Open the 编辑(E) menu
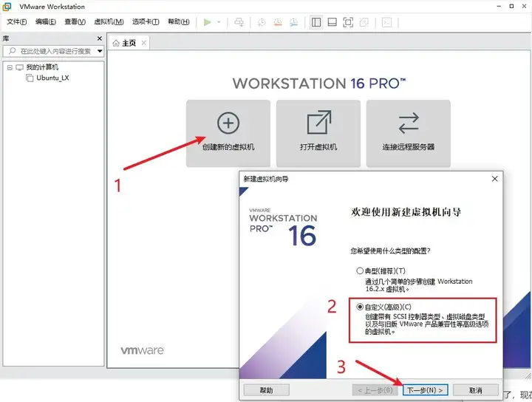 click(x=46, y=21)
